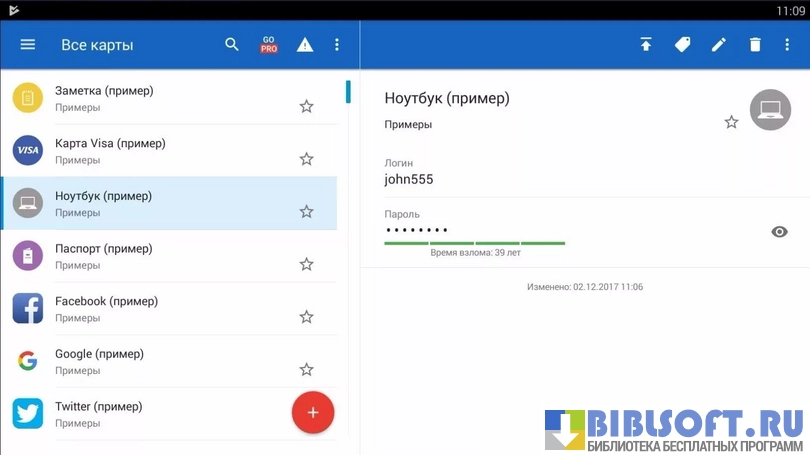Click the password strength bar
This screenshot has height=455, width=810.
(475, 243)
